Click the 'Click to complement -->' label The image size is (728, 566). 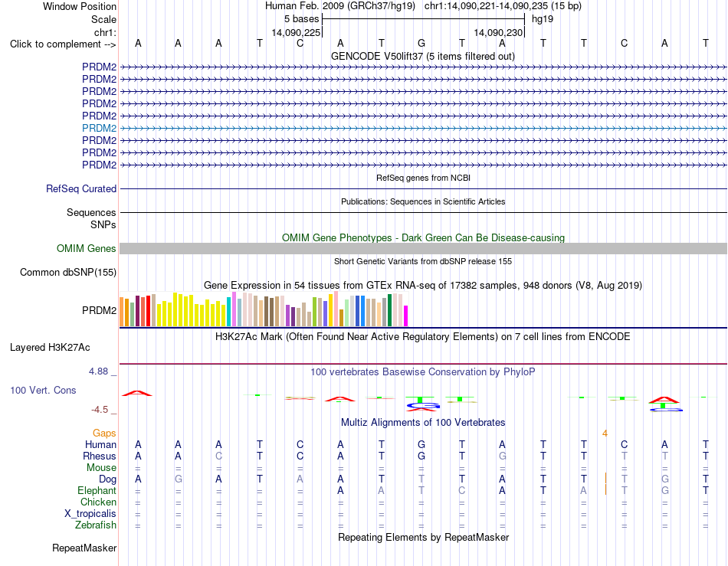(63, 44)
